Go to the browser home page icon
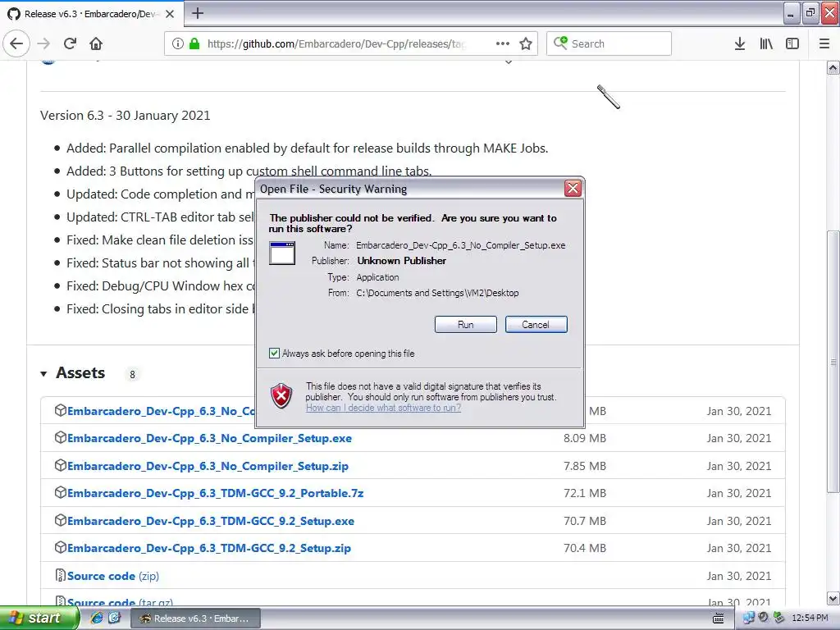 click(96, 43)
